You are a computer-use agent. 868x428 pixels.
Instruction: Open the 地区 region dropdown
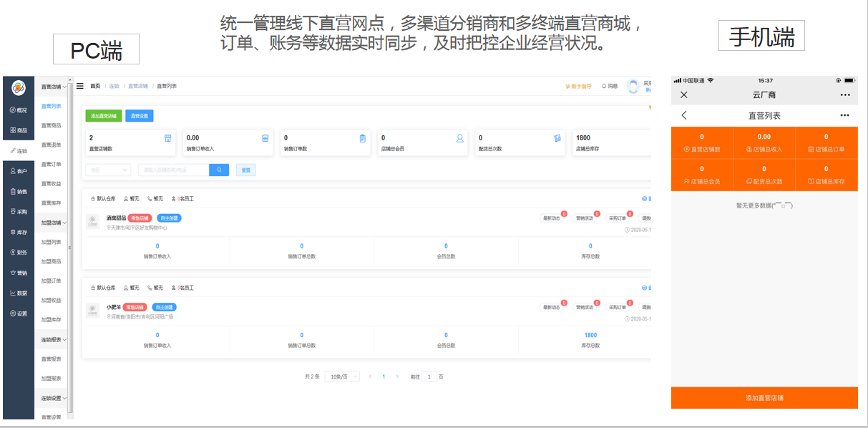point(108,170)
